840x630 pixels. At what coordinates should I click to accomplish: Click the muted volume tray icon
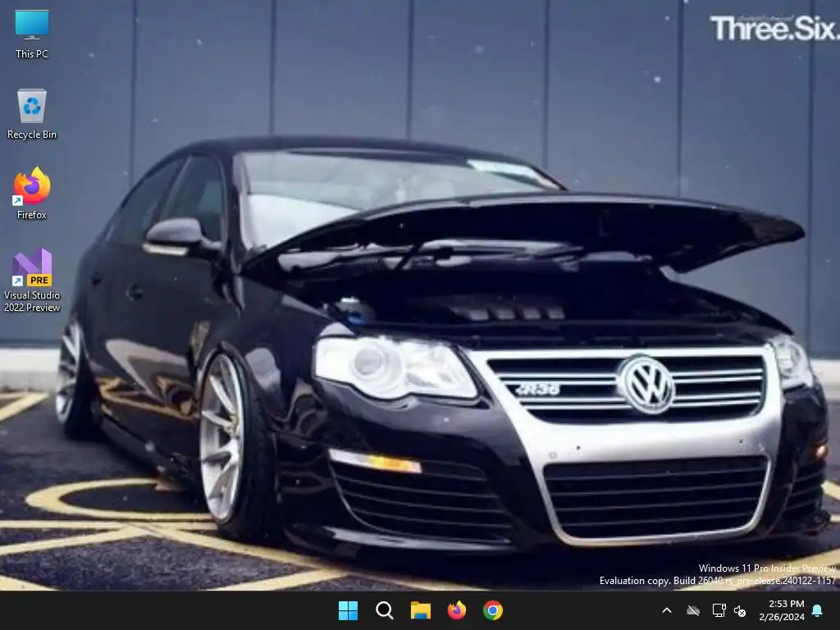pyautogui.click(x=740, y=610)
